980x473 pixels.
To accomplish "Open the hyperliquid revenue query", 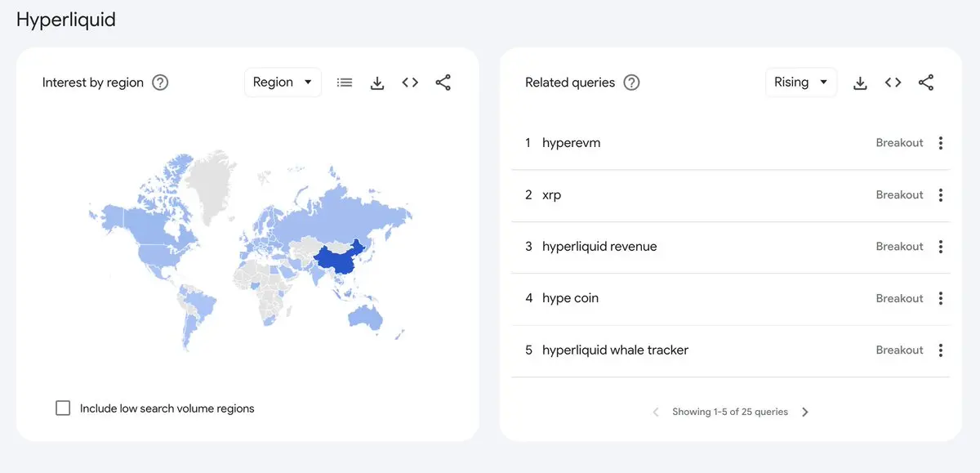I will tap(599, 247).
